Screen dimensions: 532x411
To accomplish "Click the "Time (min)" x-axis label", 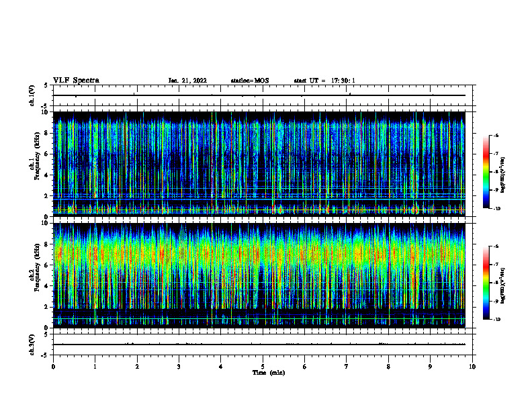I will pyautogui.click(x=269, y=373).
